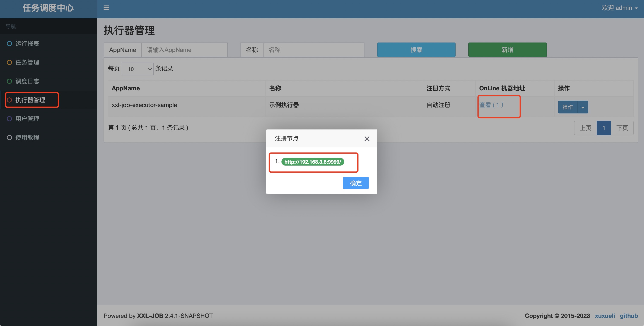Click the green 新增 button
644x326 pixels.
[507, 50]
